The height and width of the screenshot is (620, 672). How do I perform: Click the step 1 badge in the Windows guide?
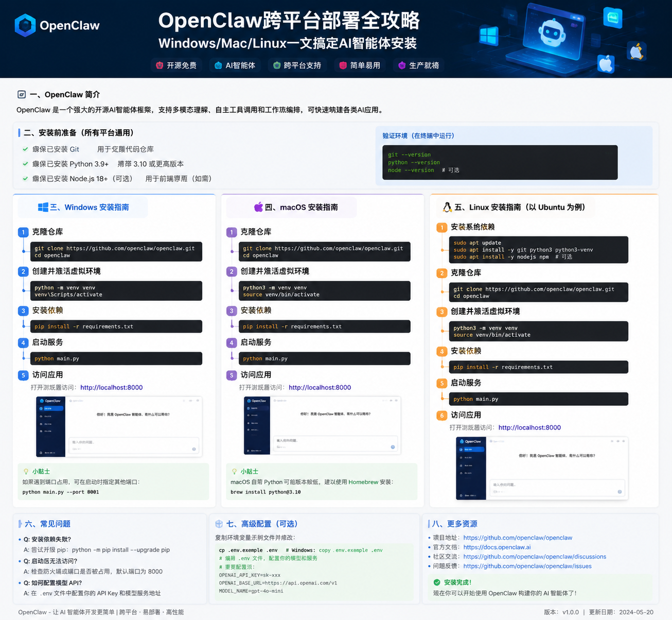23,232
